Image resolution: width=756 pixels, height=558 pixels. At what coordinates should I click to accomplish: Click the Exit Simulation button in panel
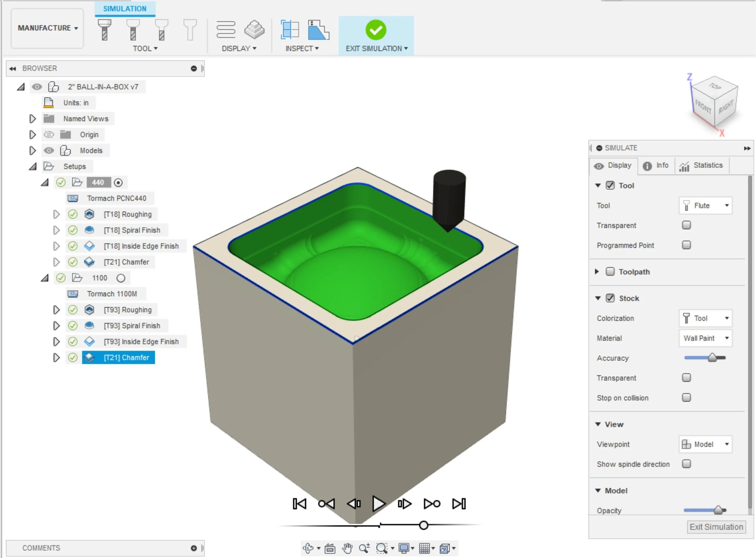[716, 527]
